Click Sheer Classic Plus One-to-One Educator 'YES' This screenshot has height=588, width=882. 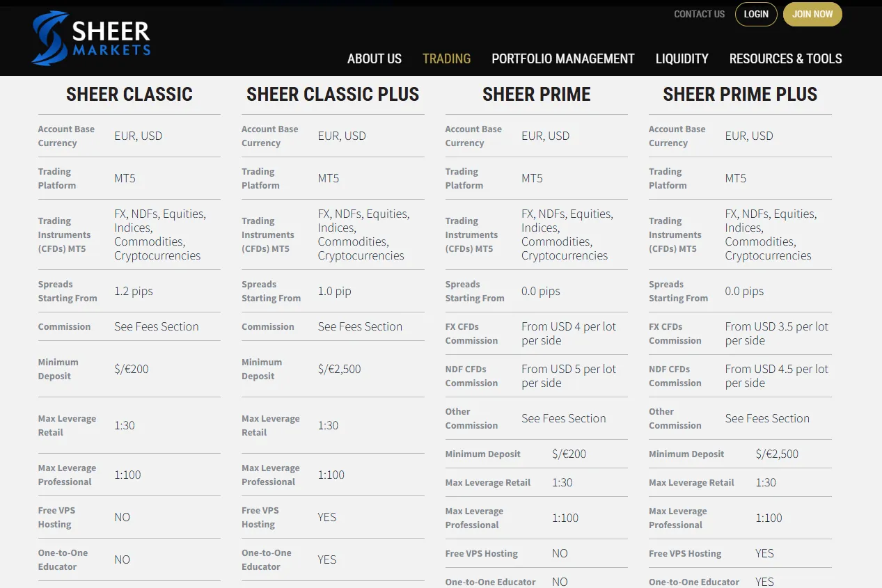[327, 559]
